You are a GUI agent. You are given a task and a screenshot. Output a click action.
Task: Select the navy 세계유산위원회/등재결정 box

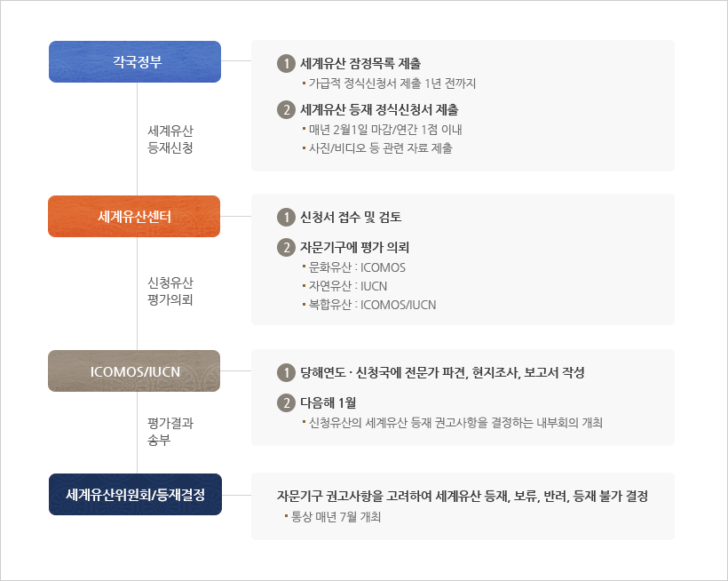point(135,494)
